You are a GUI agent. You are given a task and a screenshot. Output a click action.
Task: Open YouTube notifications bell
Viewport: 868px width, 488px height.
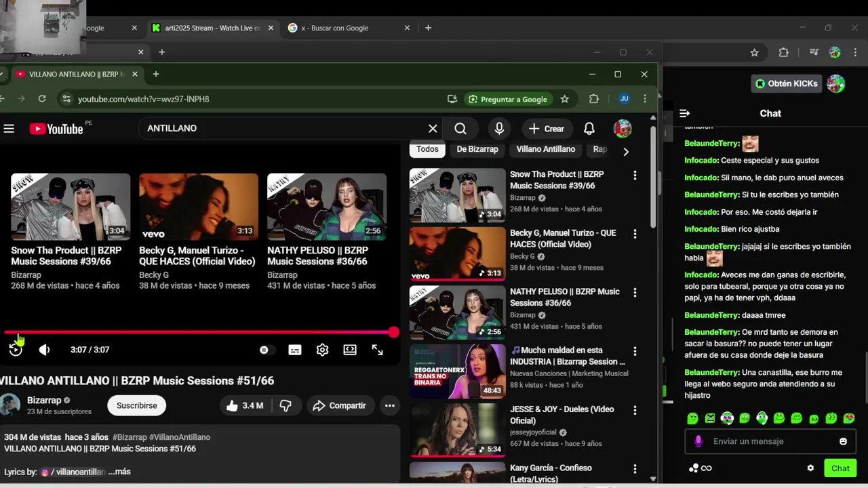tap(589, 129)
